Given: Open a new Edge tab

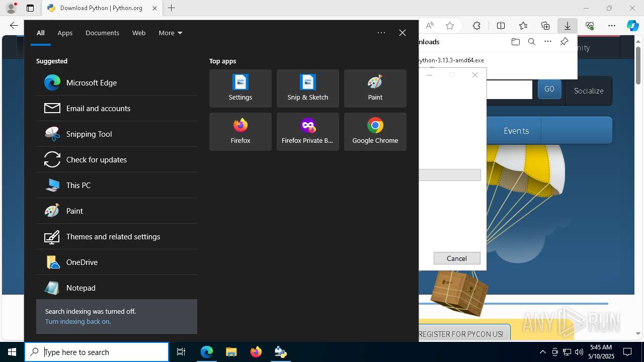Looking at the screenshot, I should click(x=172, y=8).
